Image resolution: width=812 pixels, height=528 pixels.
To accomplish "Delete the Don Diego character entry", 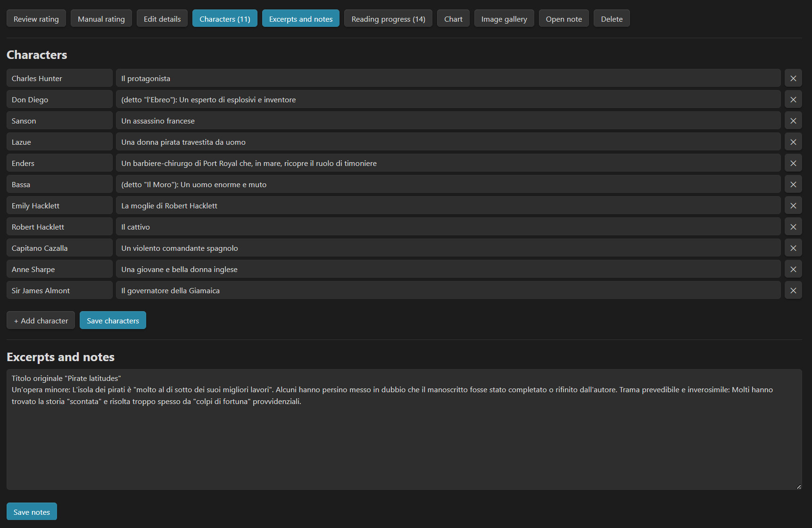I will 793,99.
